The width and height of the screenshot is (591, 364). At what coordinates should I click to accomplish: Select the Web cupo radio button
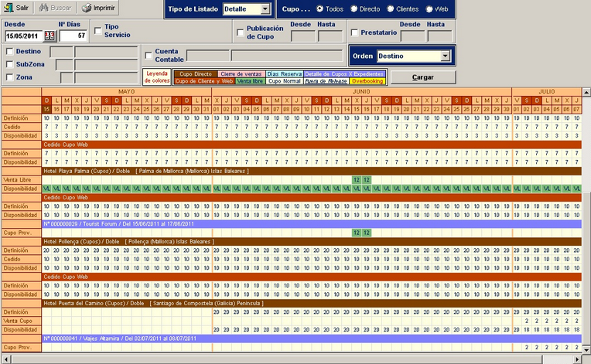(429, 9)
